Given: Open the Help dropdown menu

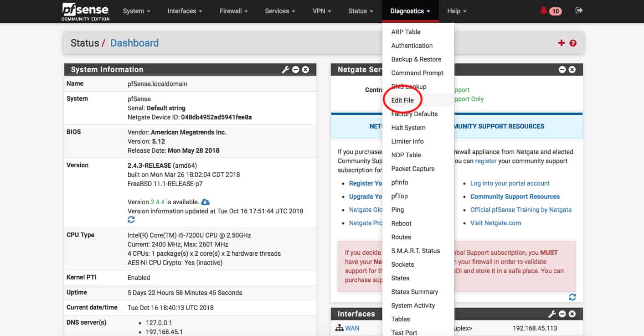Looking at the screenshot, I should 457,11.
